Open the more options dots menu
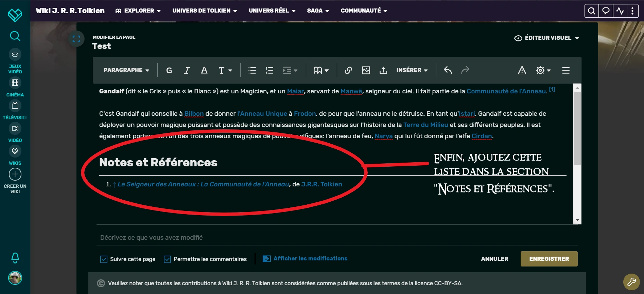 click(x=632, y=11)
